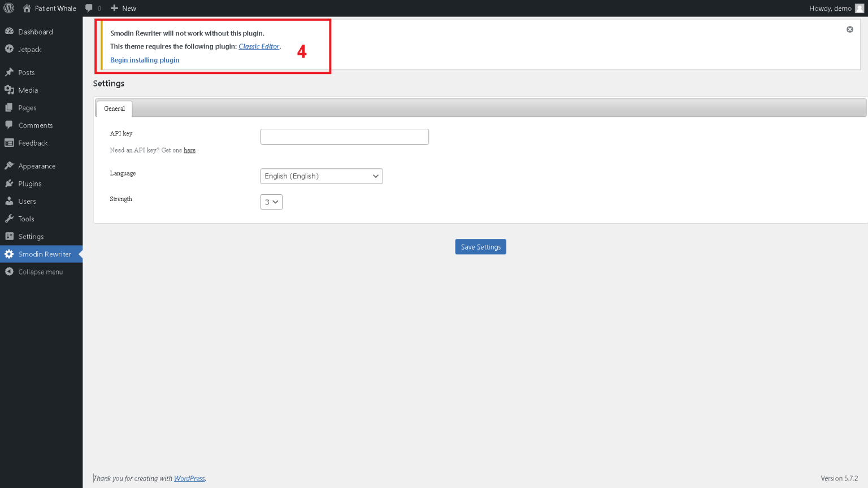Open the Language dropdown showing English

321,176
